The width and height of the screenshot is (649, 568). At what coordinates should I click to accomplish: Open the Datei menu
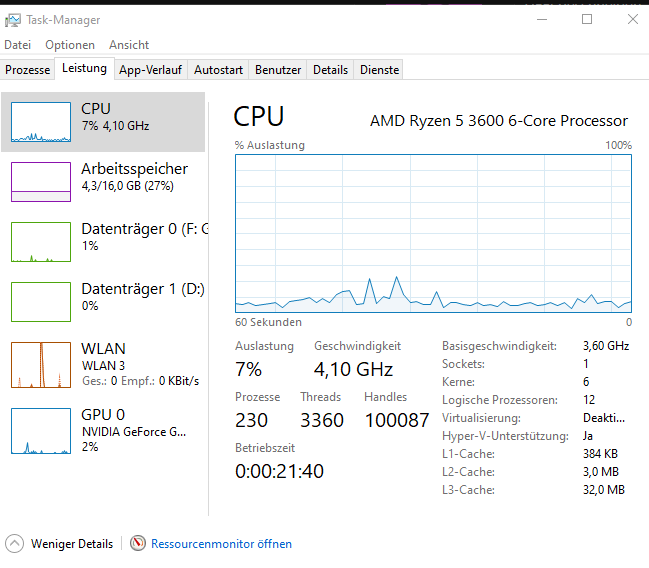17,45
